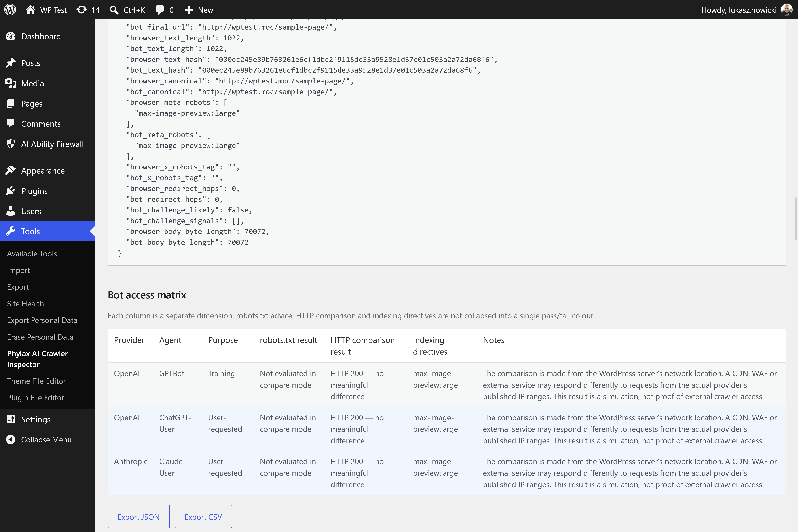Click the ChatGPT-User agent cell
Image resolution: width=798 pixels, height=532 pixels.
click(175, 423)
